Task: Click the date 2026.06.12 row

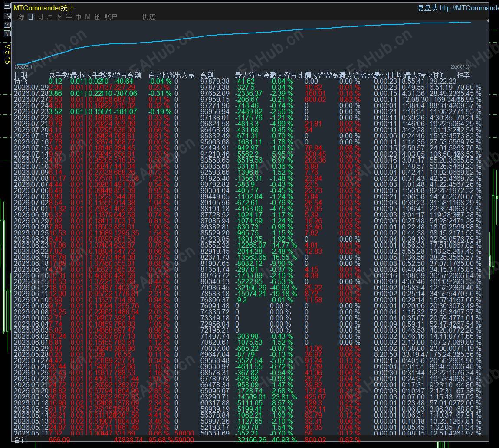Action: [x=31, y=288]
